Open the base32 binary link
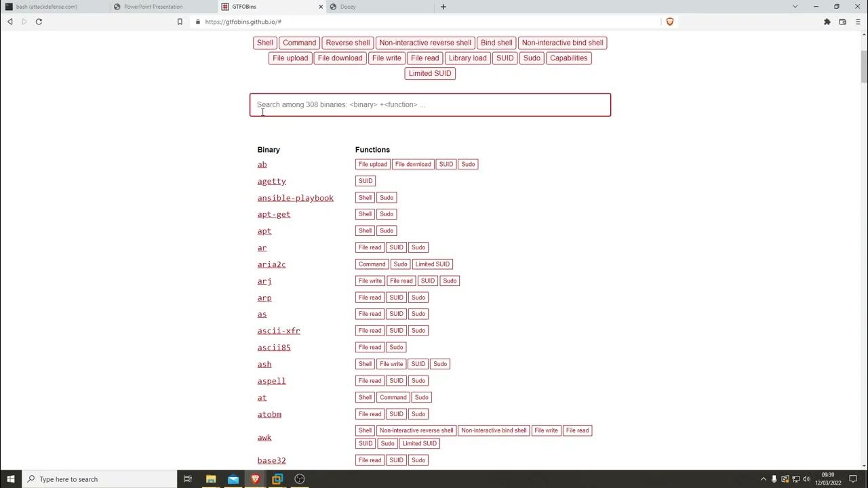Image resolution: width=868 pixels, height=488 pixels. point(271,460)
